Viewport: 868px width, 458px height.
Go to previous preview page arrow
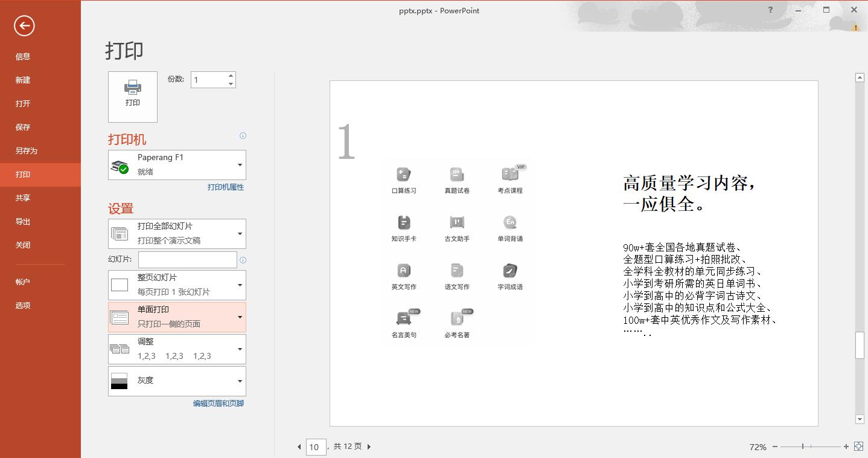tap(299, 447)
